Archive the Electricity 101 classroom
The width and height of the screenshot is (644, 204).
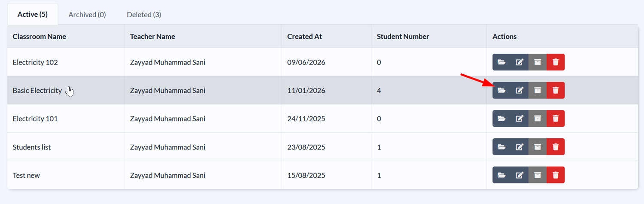tap(538, 119)
